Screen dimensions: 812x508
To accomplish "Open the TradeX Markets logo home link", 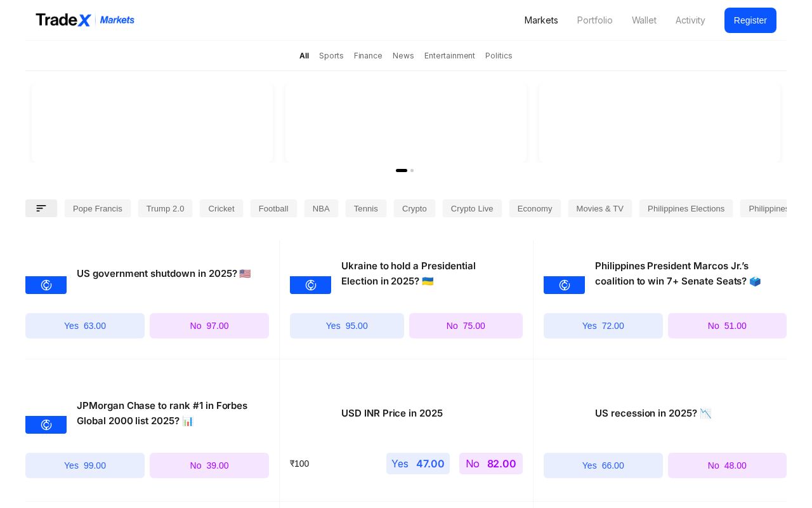I will coord(85,20).
